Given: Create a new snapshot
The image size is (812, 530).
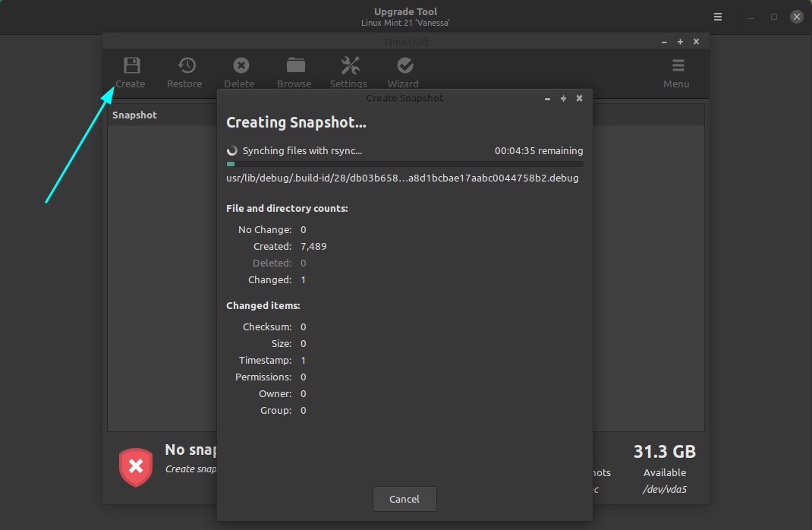Looking at the screenshot, I should tap(130, 72).
